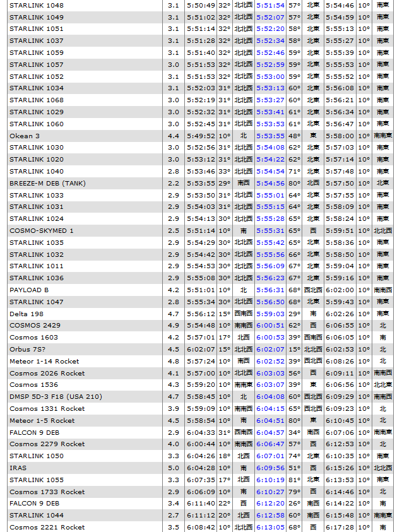This screenshot has height=532, width=402.
Task: Open the Okean 3 pass link 5:53:55
Action: pos(270,136)
